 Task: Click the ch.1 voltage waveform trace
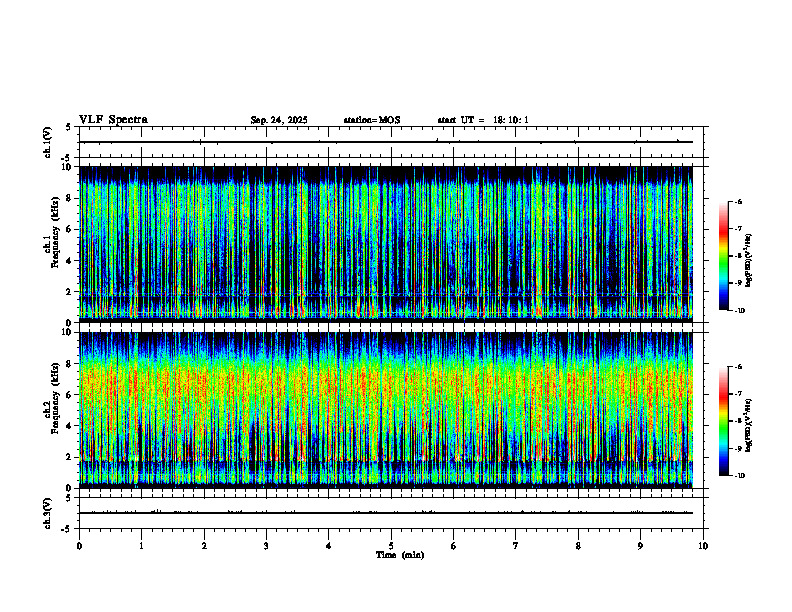[x=386, y=142]
